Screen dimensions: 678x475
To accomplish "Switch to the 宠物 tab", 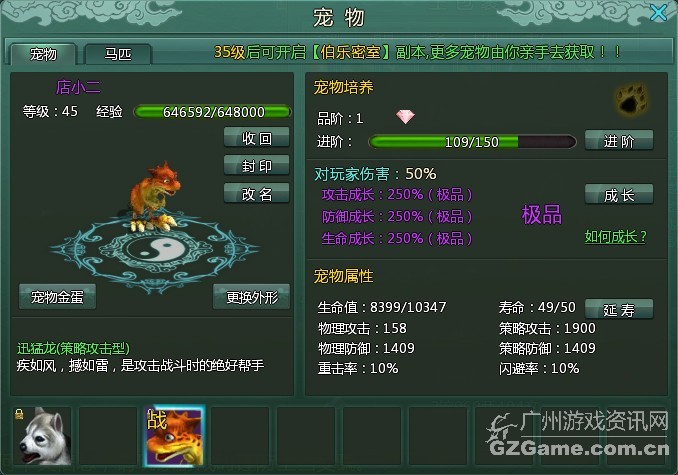I will (43, 54).
